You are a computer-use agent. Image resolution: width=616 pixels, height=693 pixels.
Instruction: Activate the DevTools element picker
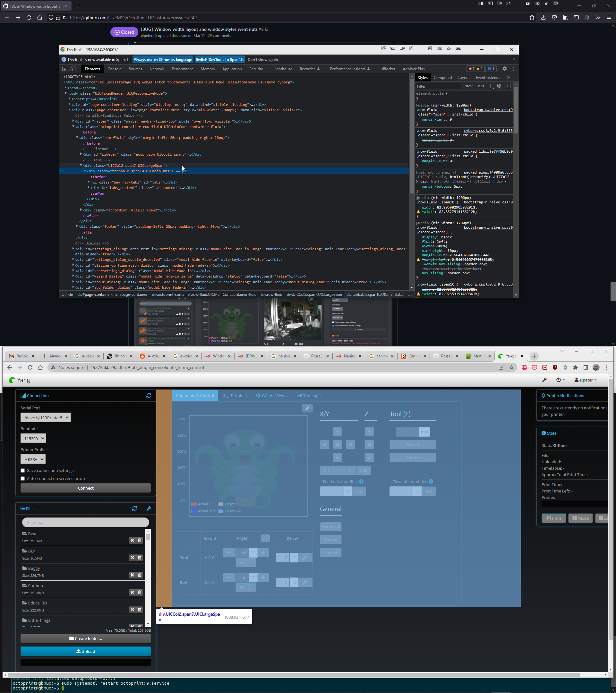(64, 68)
